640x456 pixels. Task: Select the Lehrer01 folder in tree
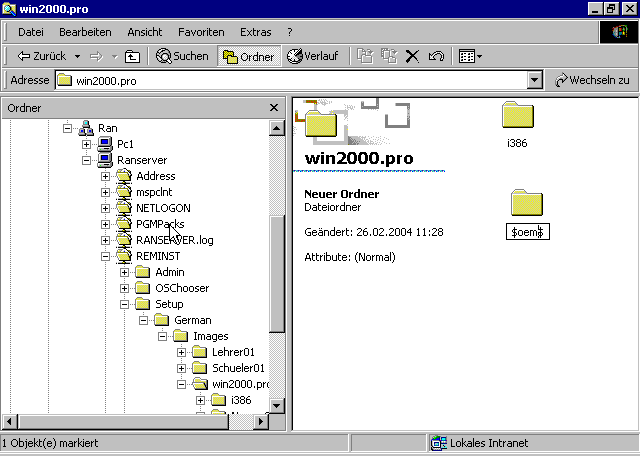(x=233, y=352)
